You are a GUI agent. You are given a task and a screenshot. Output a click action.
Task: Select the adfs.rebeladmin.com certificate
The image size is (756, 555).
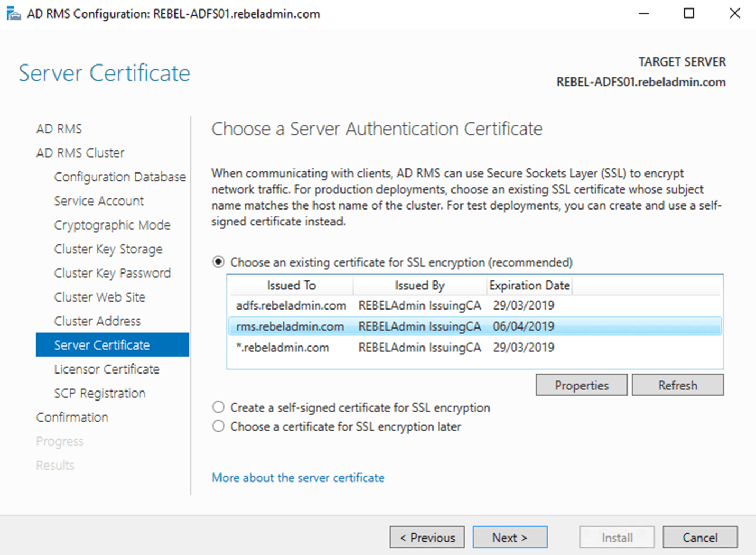[x=291, y=305]
